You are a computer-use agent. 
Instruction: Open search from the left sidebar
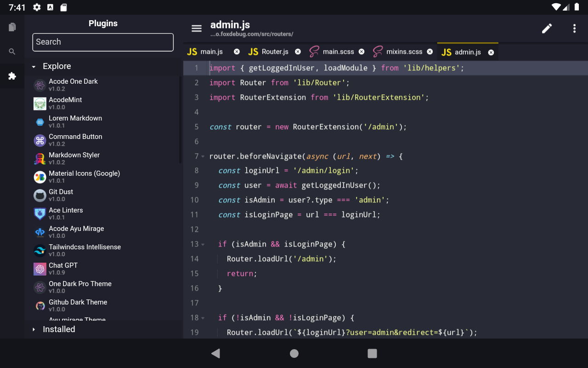[12, 52]
